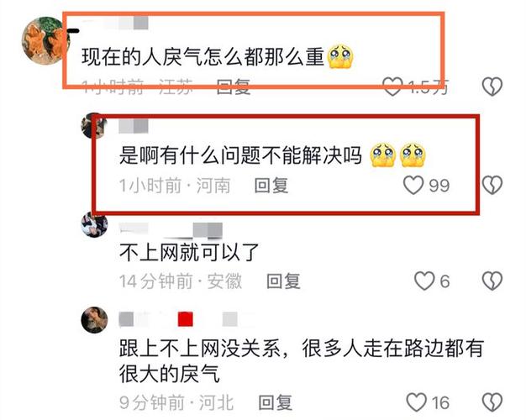Reply to the 江苏 top comment
Viewport: 526px width, 420px height.
pos(233,87)
